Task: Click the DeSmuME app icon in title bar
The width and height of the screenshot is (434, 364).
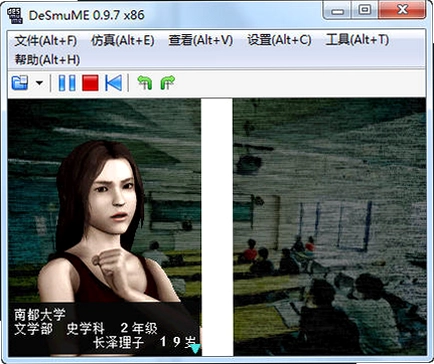Action: pyautogui.click(x=15, y=15)
